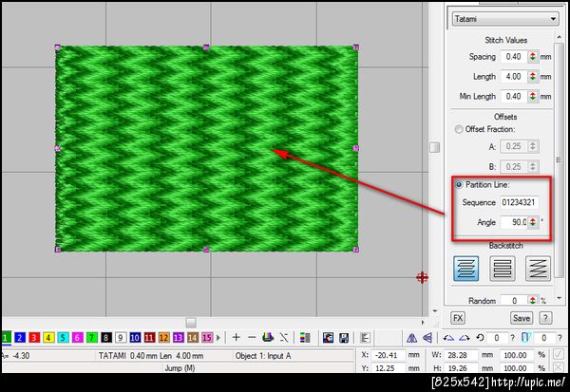Viewport: 570px width, 392px height.
Task: Open the color list icon
Action: (305, 338)
